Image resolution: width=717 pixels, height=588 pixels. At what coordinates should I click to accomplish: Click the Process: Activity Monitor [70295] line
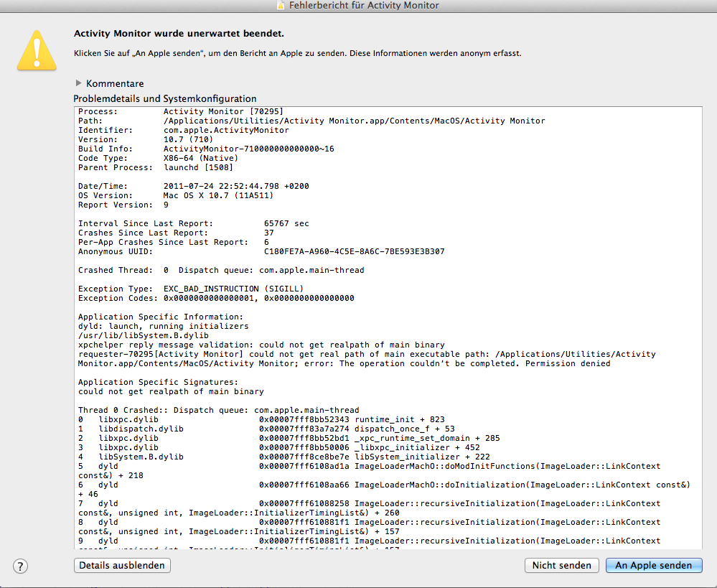181,112
